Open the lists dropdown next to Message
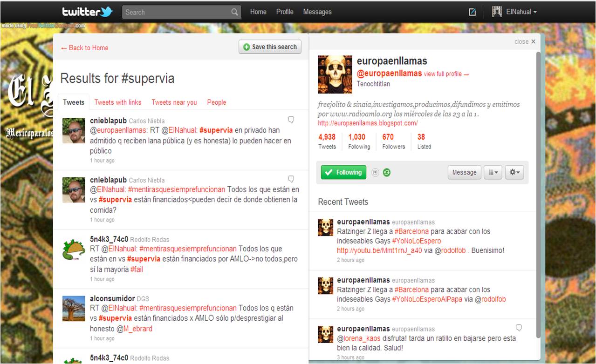 [x=493, y=172]
